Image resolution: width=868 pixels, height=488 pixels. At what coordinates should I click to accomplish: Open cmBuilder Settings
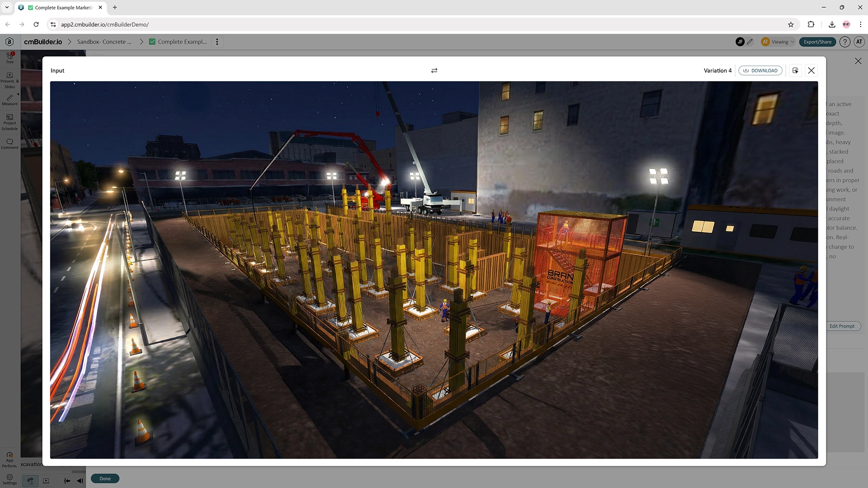9,479
